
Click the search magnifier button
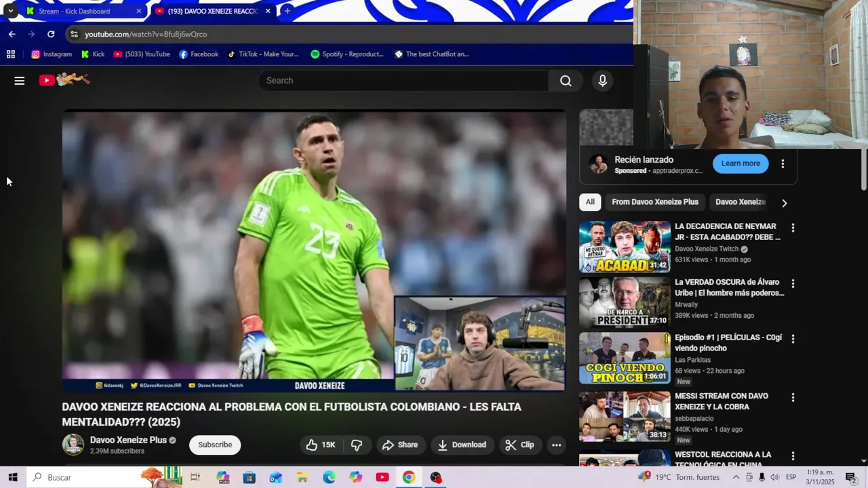[566, 81]
